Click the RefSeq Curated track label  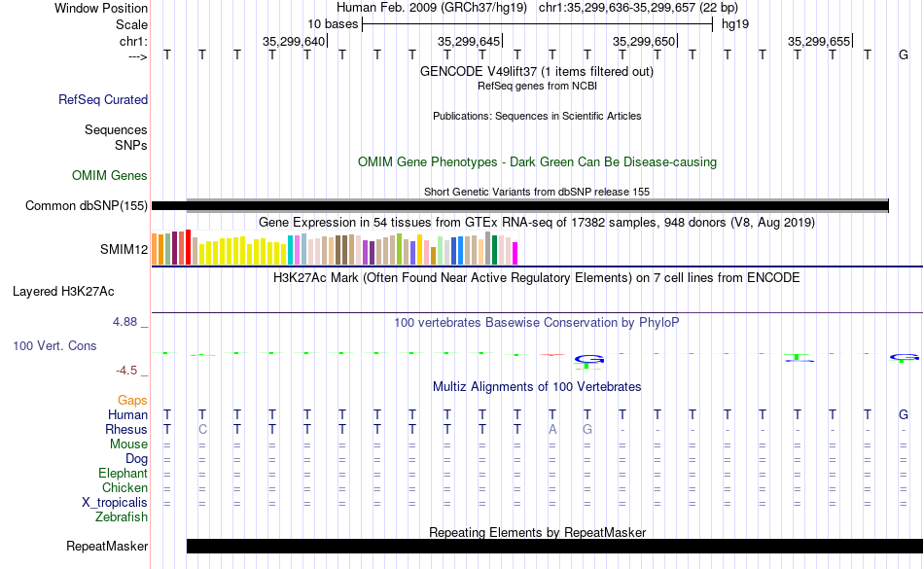tap(102, 99)
